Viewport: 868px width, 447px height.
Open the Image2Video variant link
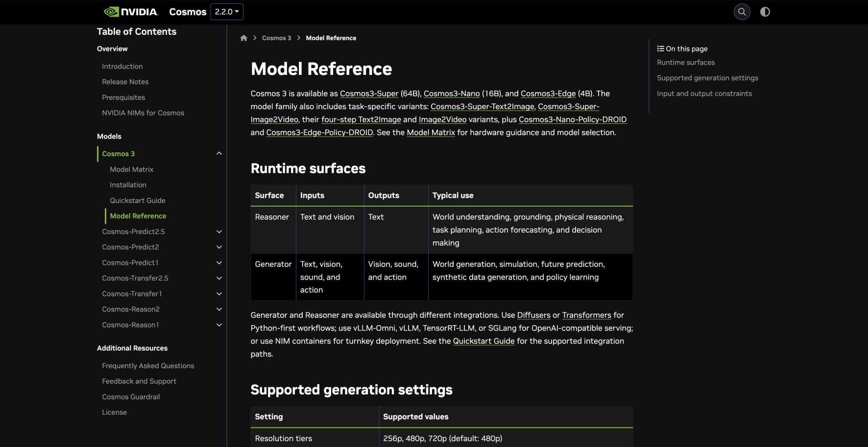point(443,119)
